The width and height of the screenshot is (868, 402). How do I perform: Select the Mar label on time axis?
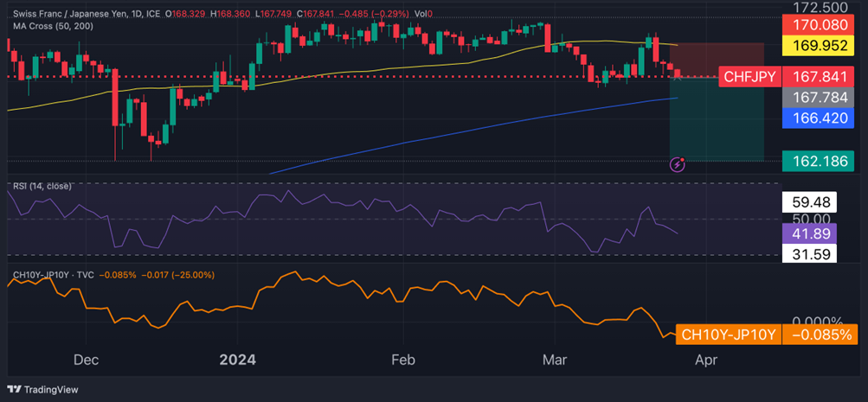click(551, 359)
